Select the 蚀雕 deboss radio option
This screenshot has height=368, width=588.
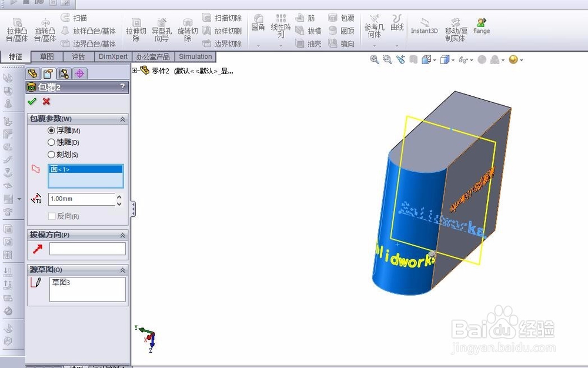pyautogui.click(x=51, y=142)
